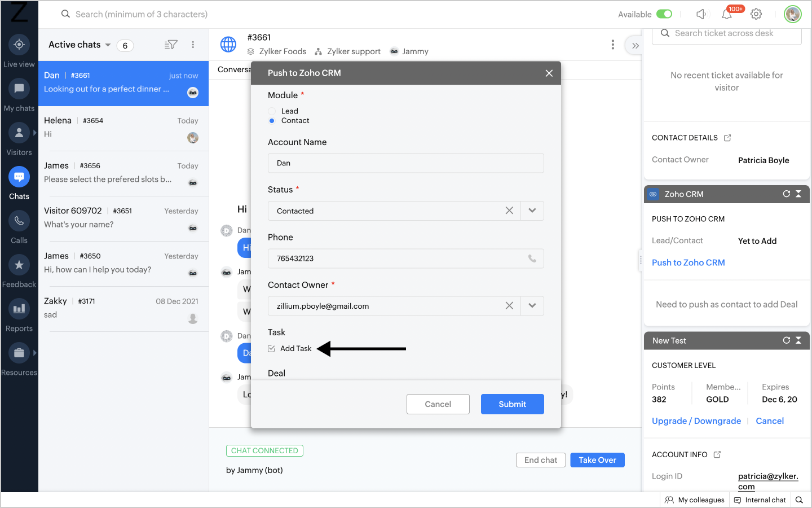Open chat list filter icon

click(171, 45)
